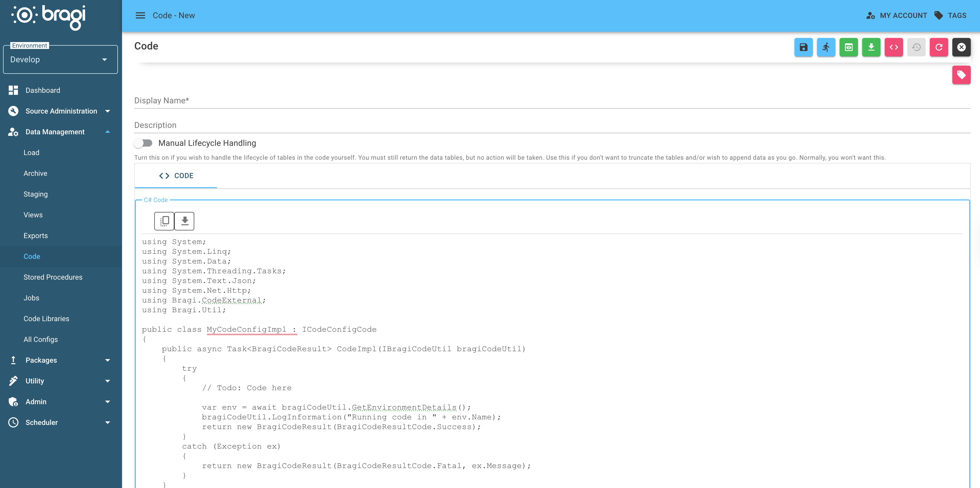Click the Tags label icon in header
The width and height of the screenshot is (980, 488).
tap(938, 15)
